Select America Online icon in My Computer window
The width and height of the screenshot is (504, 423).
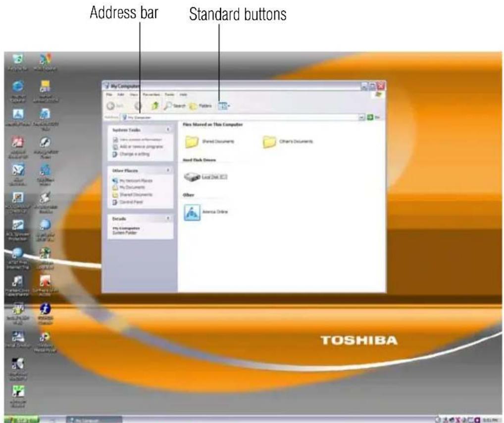[192, 212]
